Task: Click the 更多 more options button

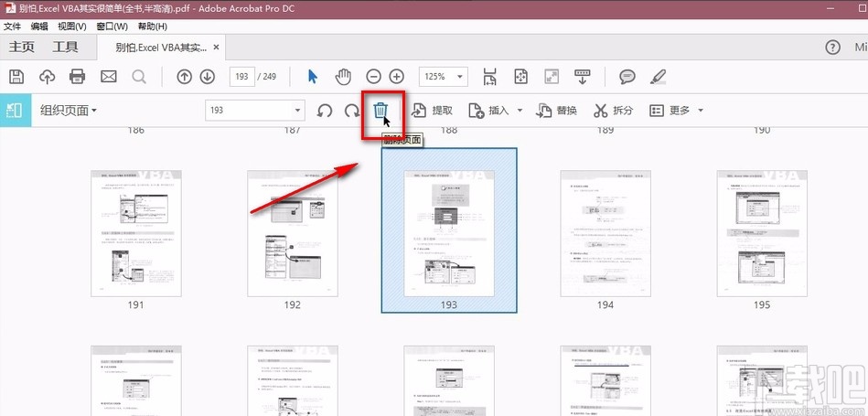Action: click(670, 111)
